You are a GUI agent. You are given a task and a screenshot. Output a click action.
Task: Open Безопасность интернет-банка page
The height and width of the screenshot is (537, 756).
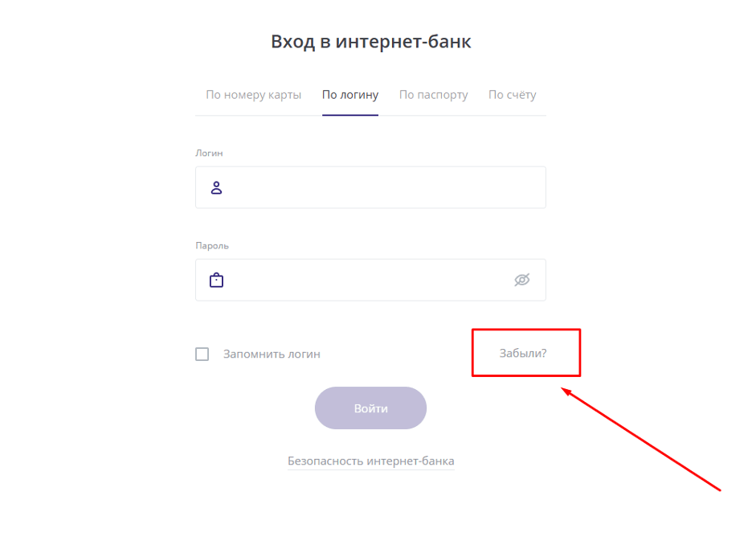click(x=370, y=461)
